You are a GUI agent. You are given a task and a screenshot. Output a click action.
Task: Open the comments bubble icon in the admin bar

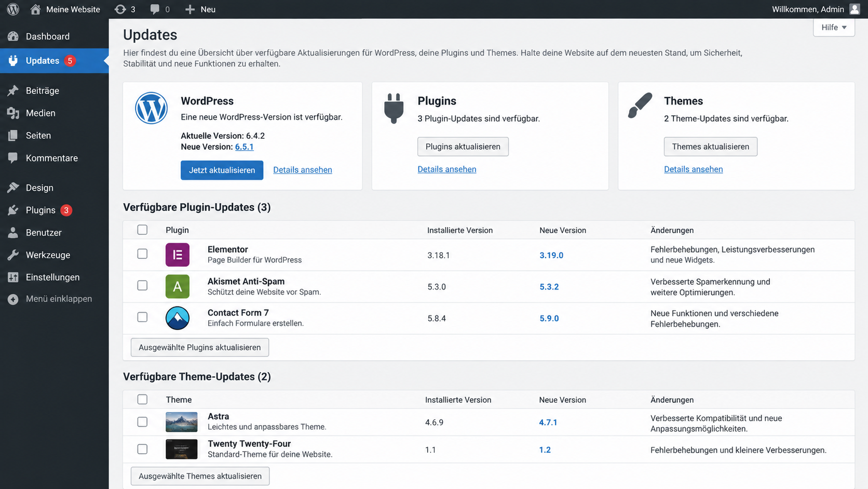click(x=155, y=9)
